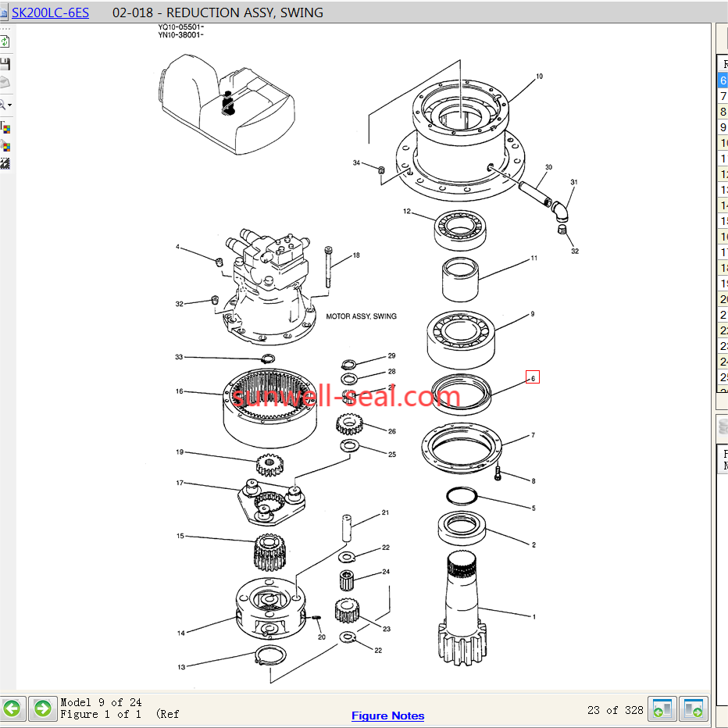This screenshot has height=728, width=728.
Task: Open next page using bottom-right page icon
Action: coord(694,709)
